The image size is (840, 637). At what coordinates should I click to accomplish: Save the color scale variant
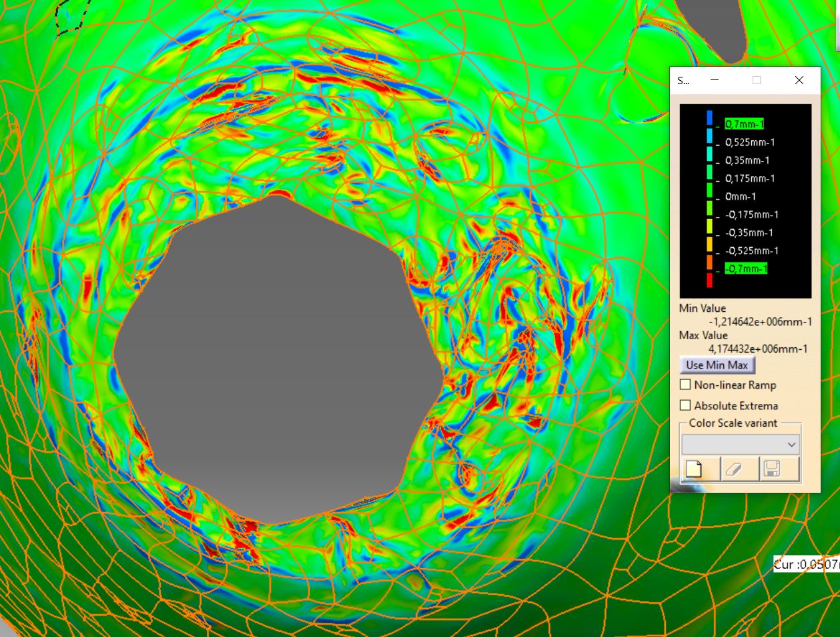tap(779, 469)
